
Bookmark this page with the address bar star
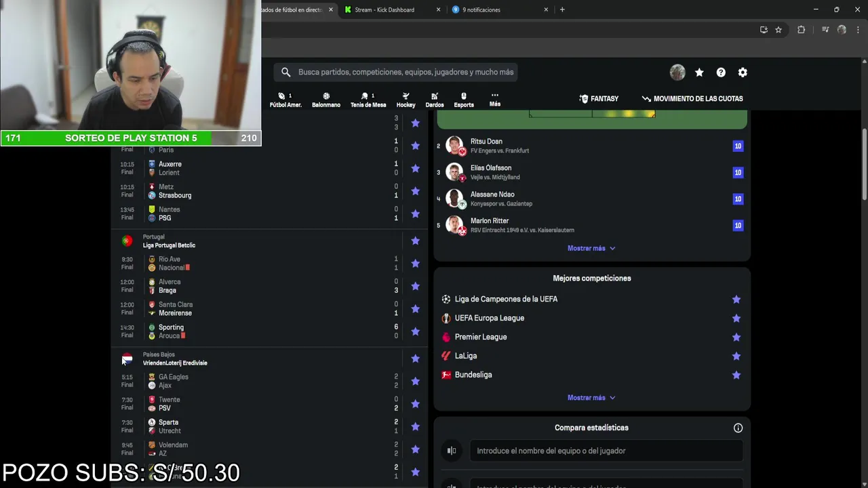point(778,30)
